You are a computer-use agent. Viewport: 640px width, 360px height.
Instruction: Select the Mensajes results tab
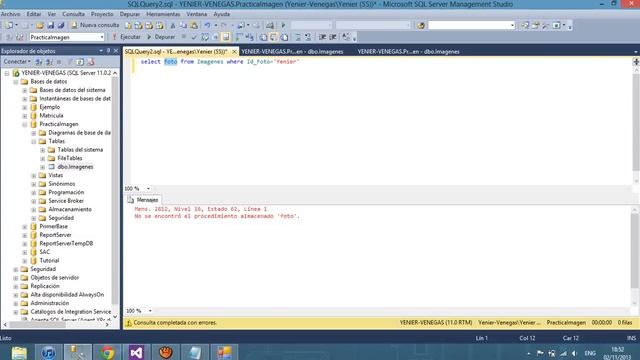(143, 200)
